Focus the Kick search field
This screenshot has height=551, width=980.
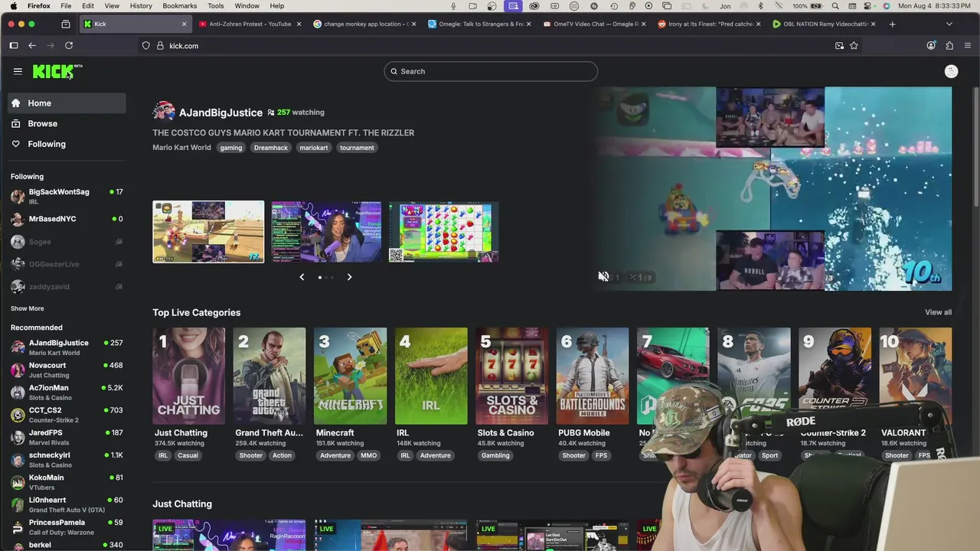tap(491, 71)
